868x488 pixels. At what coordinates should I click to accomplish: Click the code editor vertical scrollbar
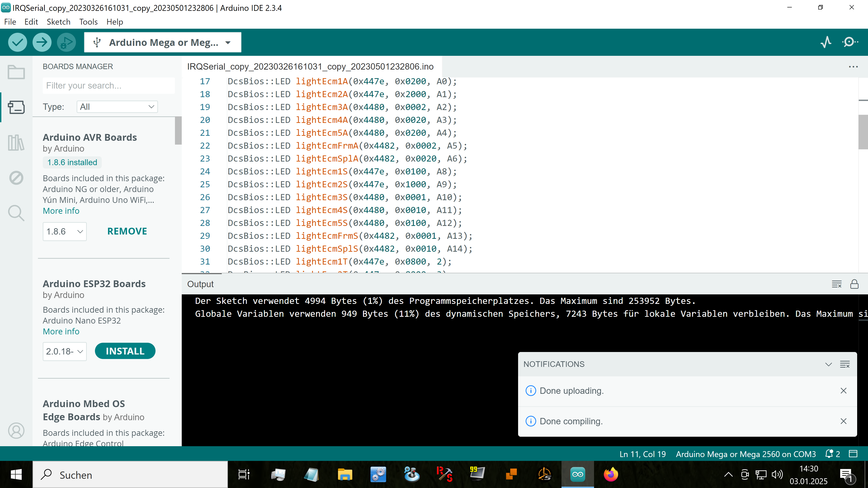pos(863,132)
